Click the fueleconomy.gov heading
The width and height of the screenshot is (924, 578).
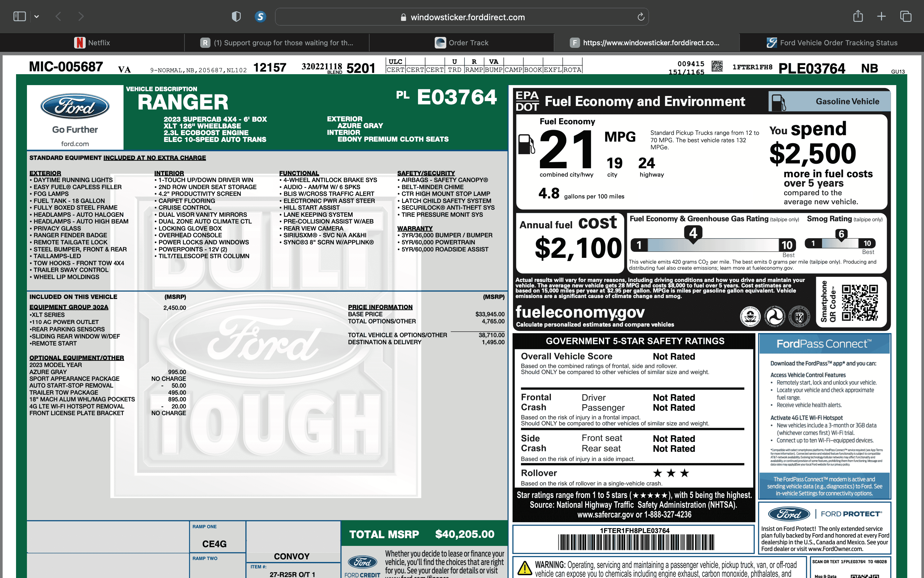[x=580, y=312]
